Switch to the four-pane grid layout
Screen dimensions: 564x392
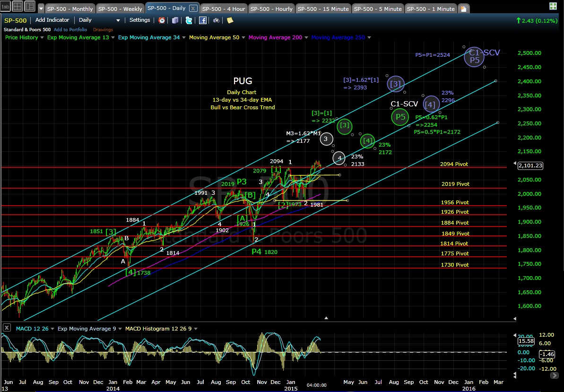[17, 6]
